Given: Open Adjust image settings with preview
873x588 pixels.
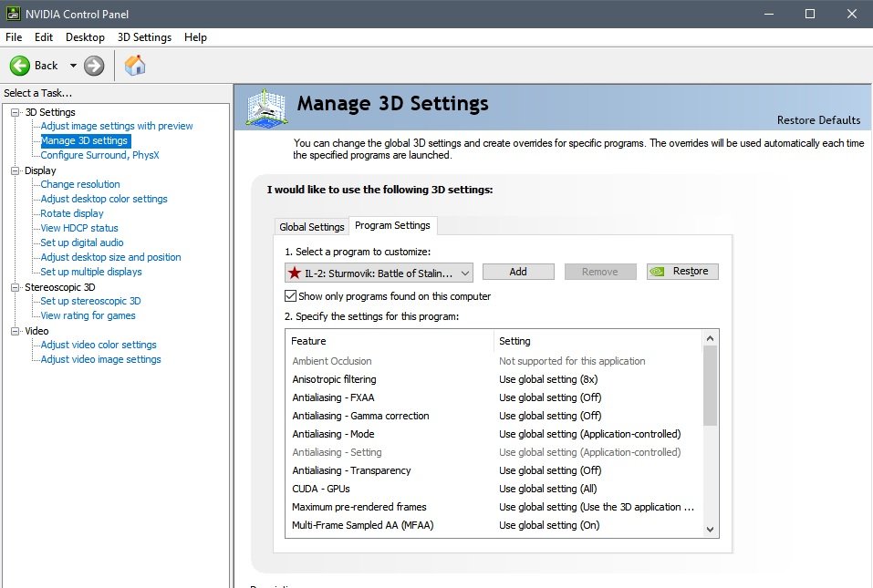Looking at the screenshot, I should pos(117,127).
